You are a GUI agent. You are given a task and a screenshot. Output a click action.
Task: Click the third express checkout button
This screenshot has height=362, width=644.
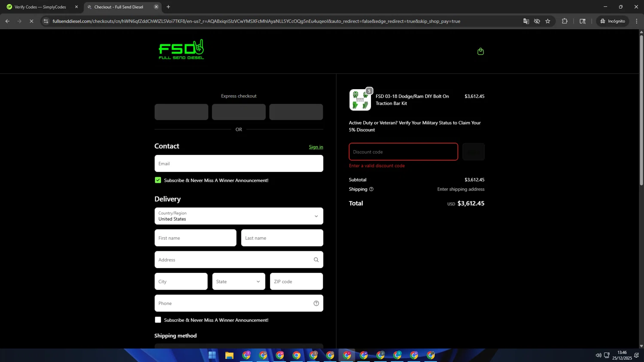[x=296, y=112]
